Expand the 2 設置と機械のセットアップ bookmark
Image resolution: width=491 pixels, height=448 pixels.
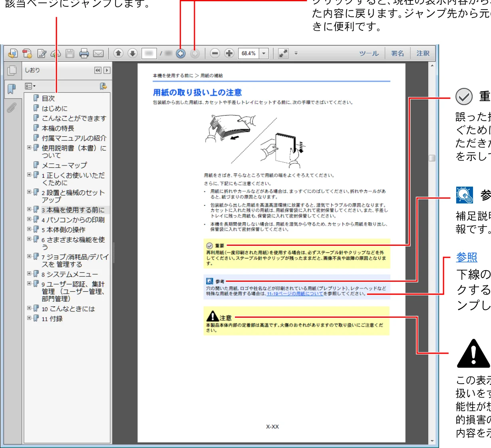[x=29, y=192]
